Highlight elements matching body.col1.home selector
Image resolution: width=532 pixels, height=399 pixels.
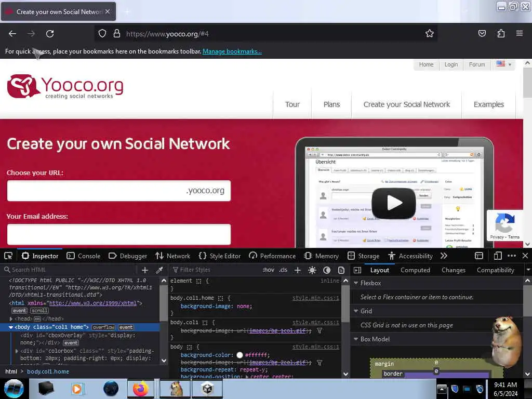point(220,298)
